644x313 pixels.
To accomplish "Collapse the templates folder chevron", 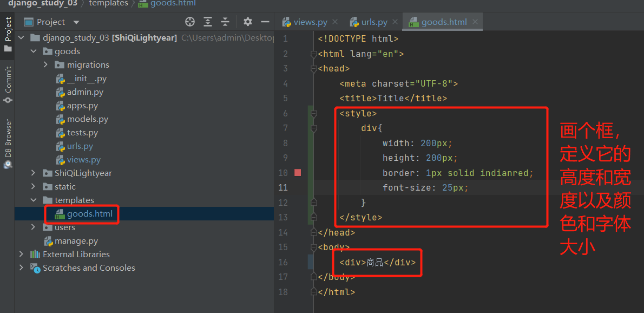I will point(34,200).
